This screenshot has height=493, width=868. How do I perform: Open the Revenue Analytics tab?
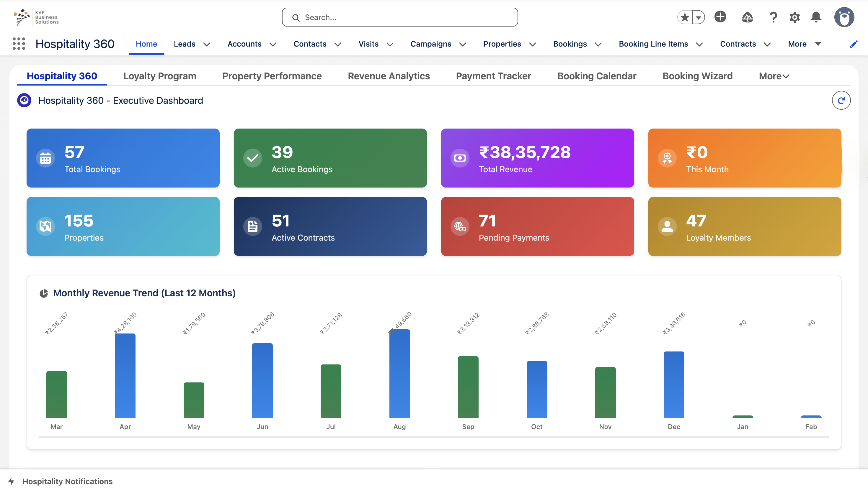click(x=389, y=76)
